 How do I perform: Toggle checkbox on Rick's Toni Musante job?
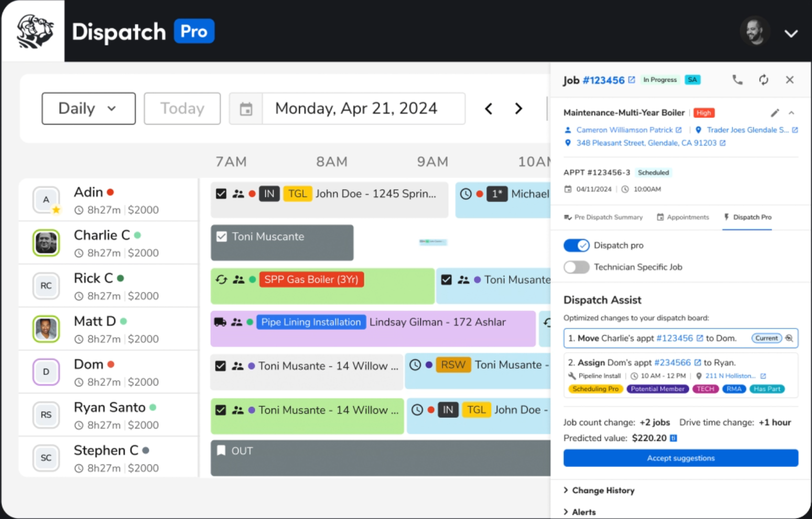pyautogui.click(x=446, y=280)
